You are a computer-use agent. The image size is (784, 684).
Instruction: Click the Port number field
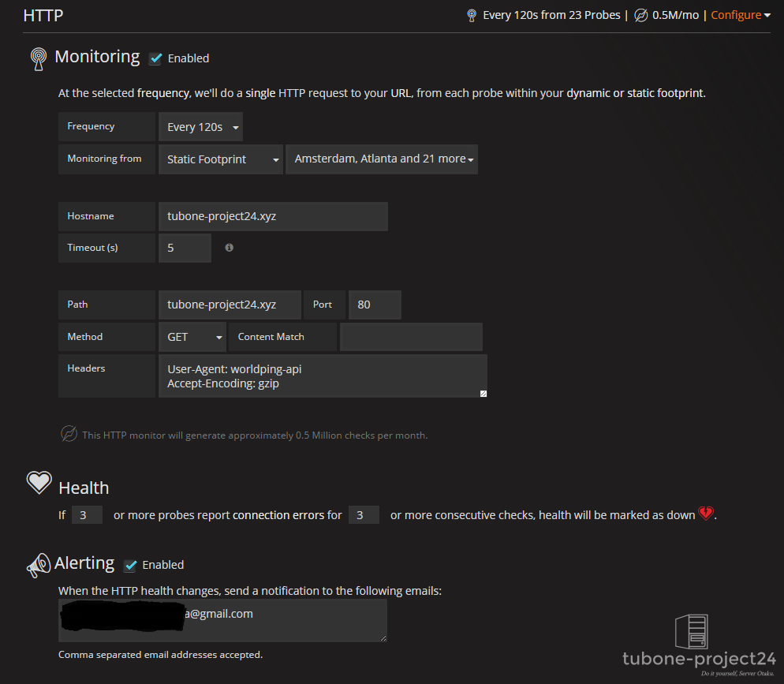click(x=375, y=305)
